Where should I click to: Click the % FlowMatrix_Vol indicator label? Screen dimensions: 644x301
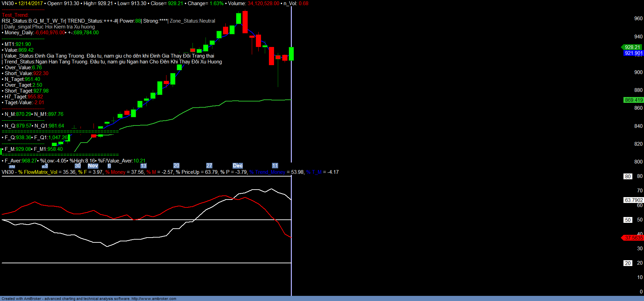point(38,172)
